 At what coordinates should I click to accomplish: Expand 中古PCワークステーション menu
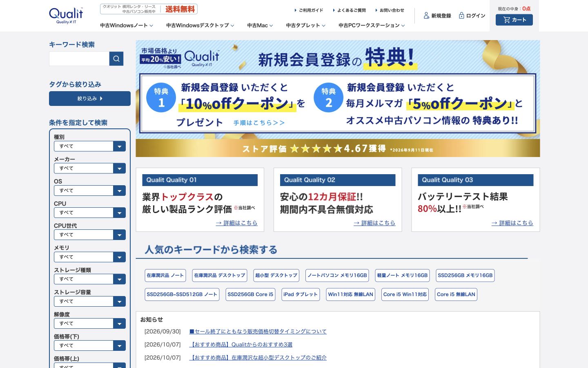[x=372, y=25]
